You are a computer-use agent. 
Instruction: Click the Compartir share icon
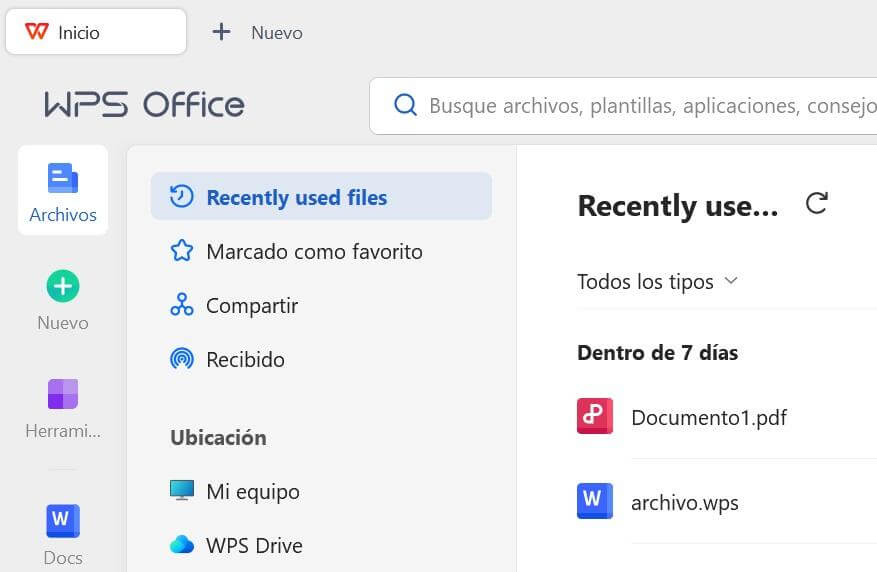tap(182, 305)
